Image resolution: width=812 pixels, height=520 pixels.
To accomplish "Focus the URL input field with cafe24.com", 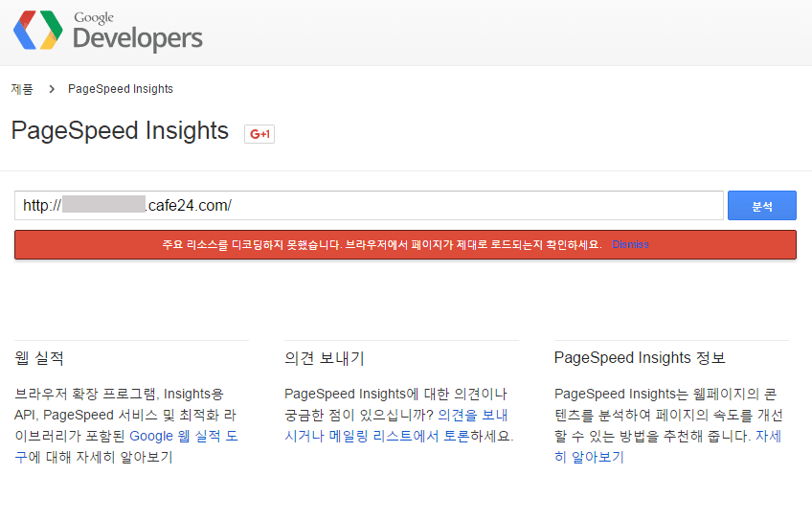I will [431, 205].
